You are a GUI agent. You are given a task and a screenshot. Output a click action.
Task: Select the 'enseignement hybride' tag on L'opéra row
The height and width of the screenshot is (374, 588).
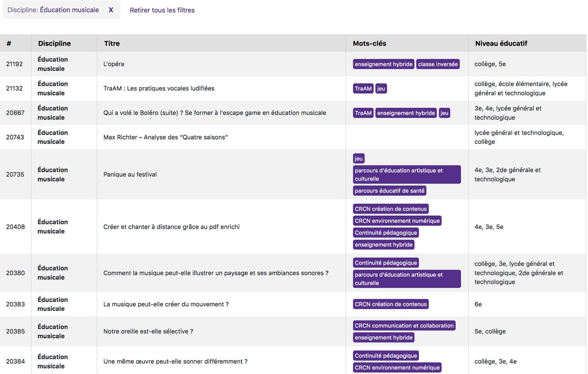tap(384, 64)
